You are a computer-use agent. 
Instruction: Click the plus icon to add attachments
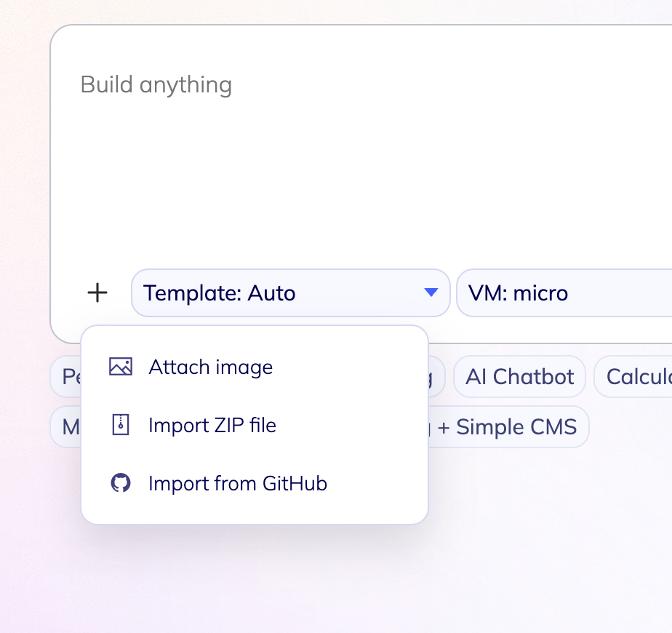click(97, 293)
